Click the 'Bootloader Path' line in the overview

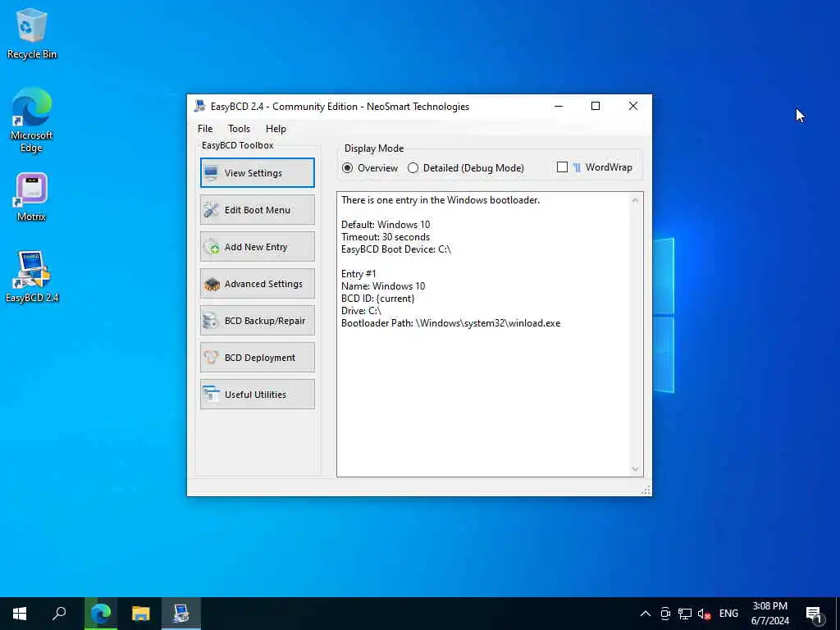click(450, 323)
